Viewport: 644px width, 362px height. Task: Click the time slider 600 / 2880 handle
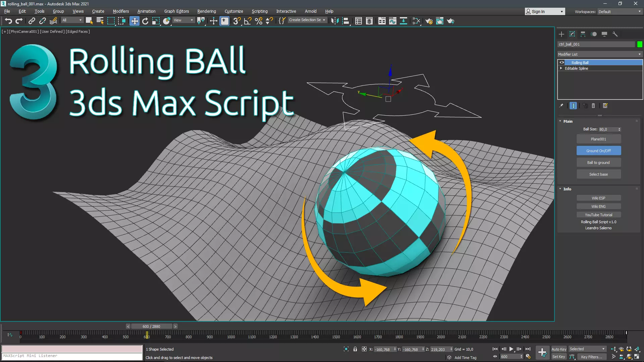[x=151, y=326]
